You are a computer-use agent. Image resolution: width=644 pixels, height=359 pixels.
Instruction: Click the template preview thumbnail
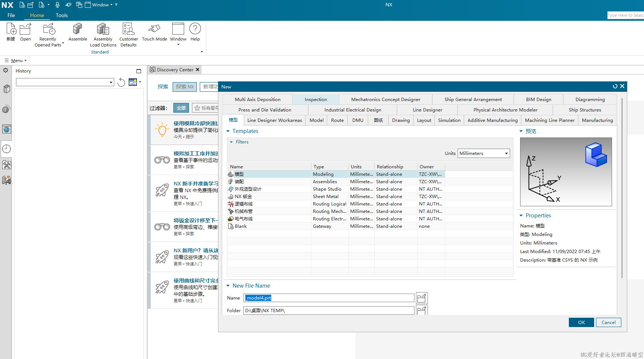[566, 172]
